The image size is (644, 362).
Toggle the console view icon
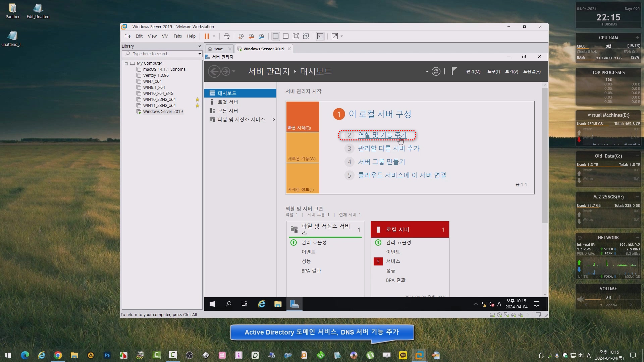(320, 36)
